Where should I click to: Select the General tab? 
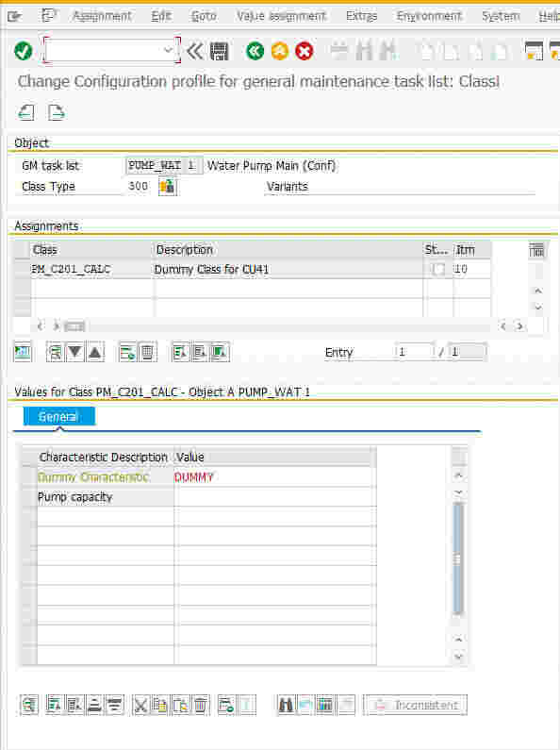(x=58, y=417)
